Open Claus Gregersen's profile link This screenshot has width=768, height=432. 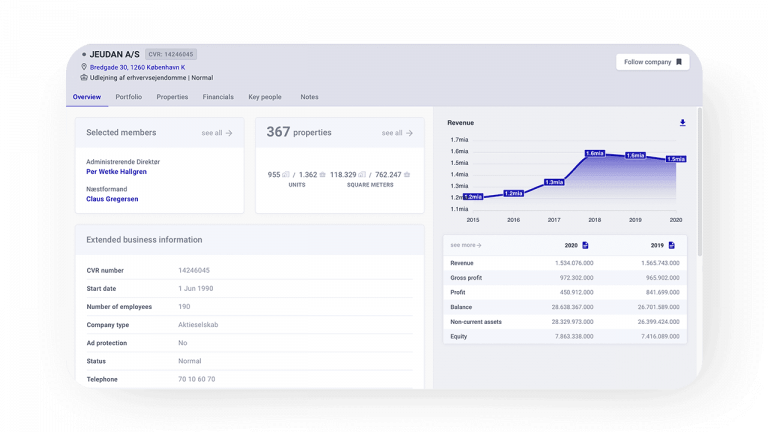pyautogui.click(x=114, y=198)
